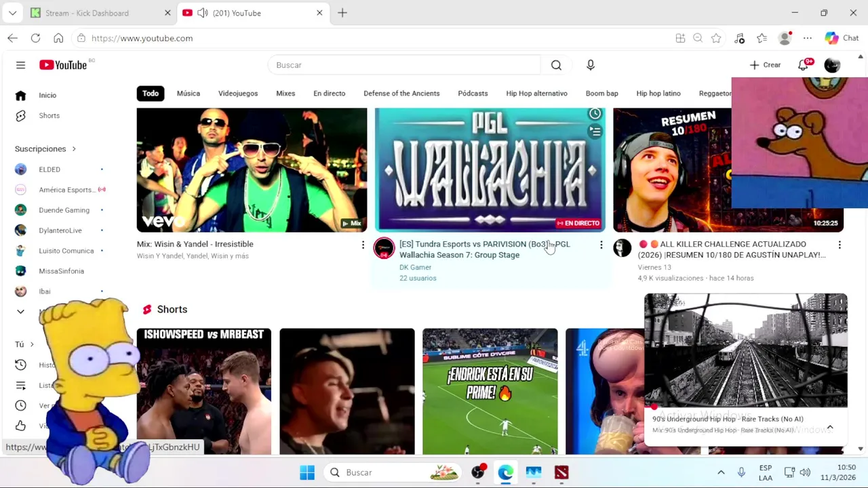Activate voice search microphone

point(591,65)
